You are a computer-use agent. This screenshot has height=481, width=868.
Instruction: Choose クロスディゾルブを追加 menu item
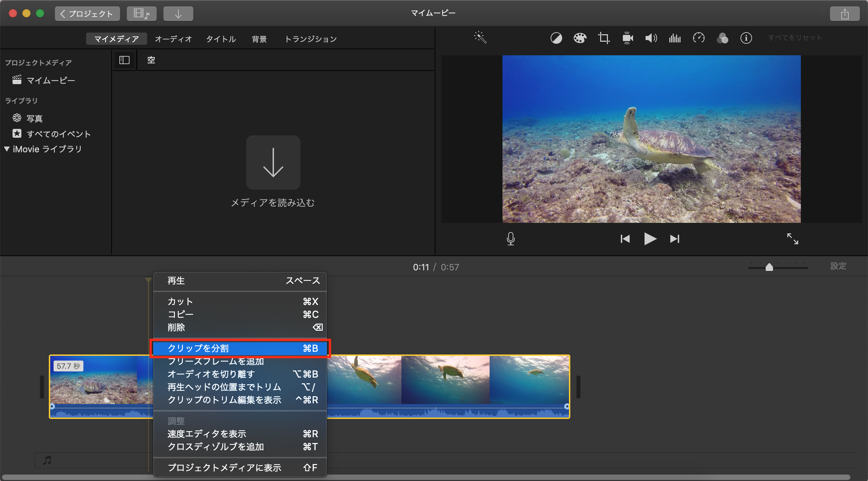pyautogui.click(x=240, y=447)
